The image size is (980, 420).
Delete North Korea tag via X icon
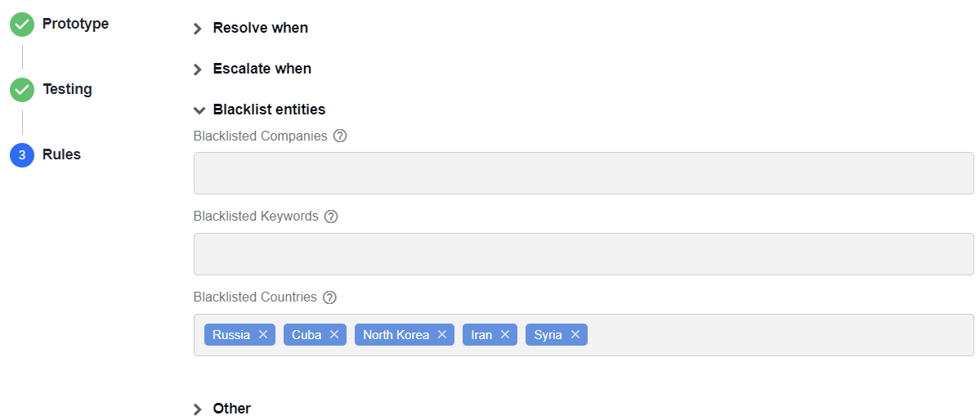[x=442, y=334]
